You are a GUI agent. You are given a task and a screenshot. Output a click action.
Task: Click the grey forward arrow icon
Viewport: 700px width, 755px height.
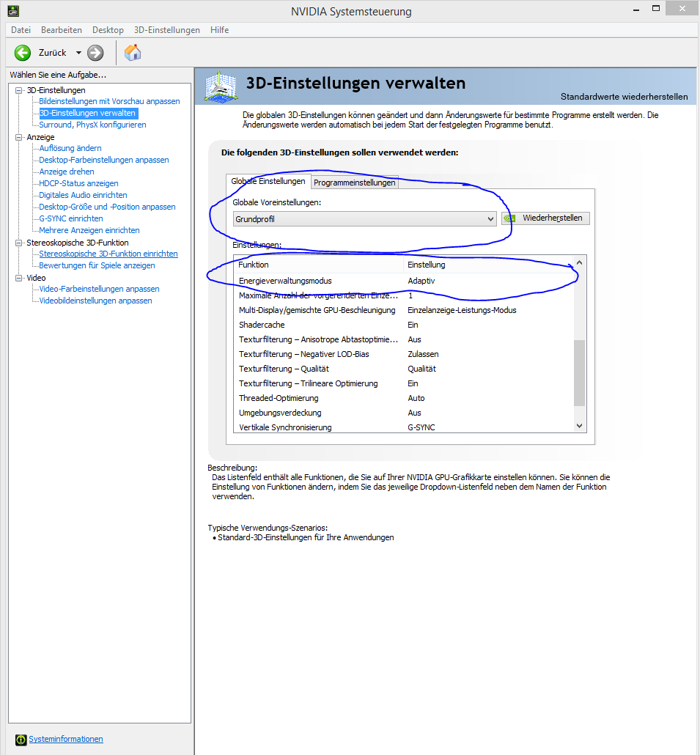[95, 53]
